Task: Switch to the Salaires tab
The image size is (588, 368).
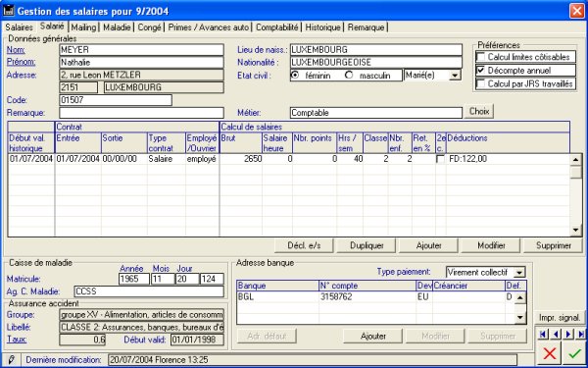Action: tap(20, 27)
